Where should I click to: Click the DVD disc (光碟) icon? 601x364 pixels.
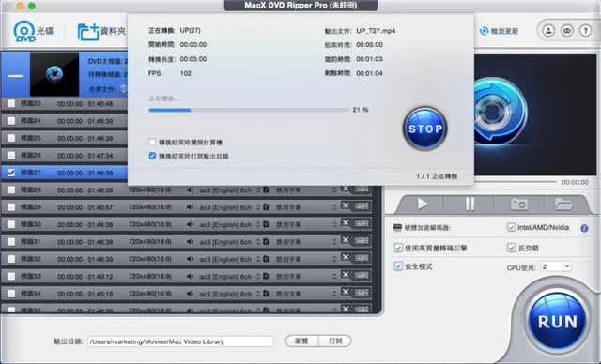[x=24, y=31]
